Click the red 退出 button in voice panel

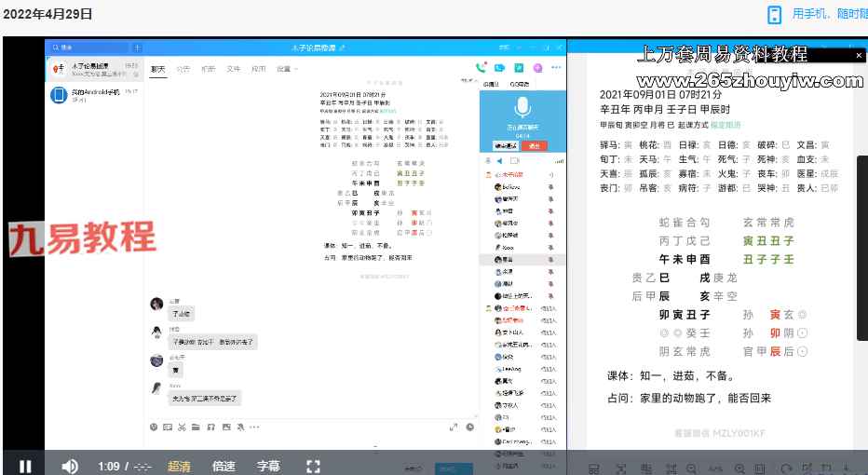(534, 145)
